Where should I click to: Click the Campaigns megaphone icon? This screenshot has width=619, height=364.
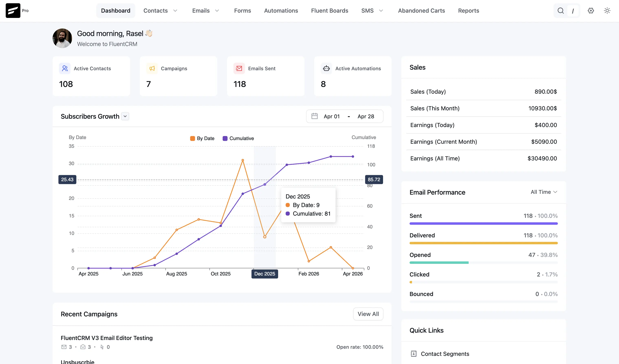152,68
